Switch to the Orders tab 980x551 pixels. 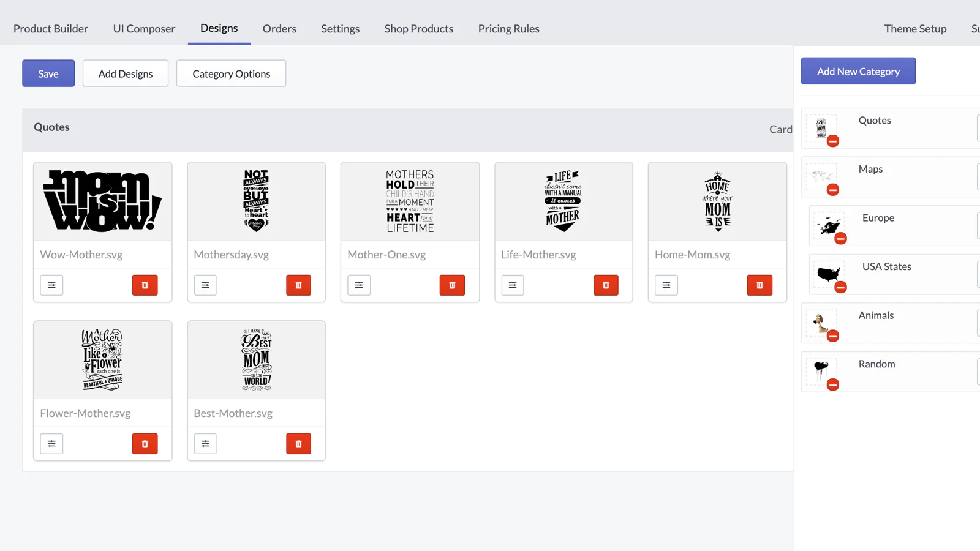(279, 29)
